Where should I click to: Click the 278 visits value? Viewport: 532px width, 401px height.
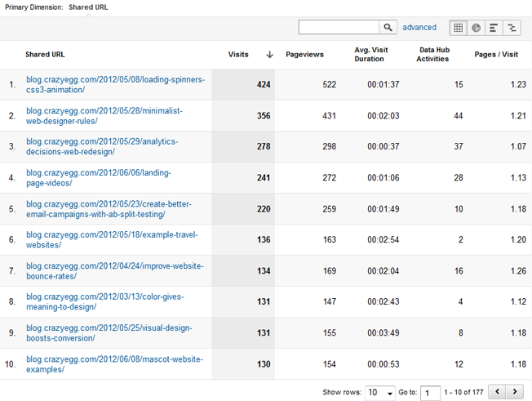tap(264, 146)
